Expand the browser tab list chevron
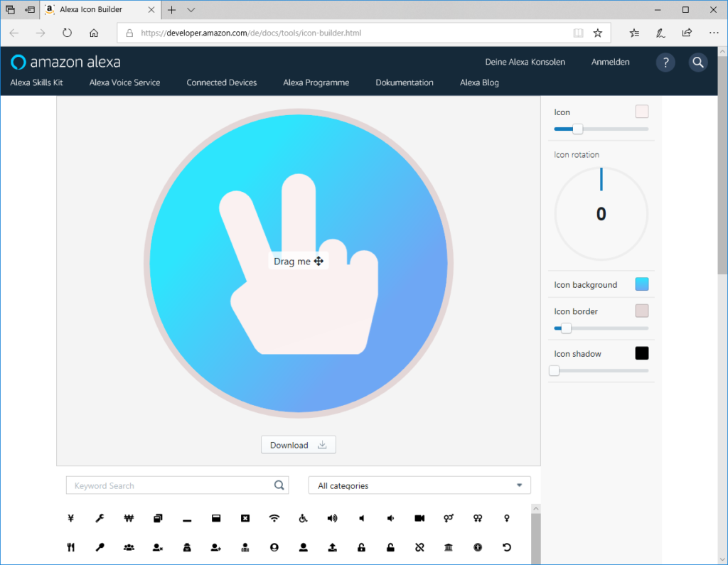Screen dimensions: 728x565 point(191,10)
